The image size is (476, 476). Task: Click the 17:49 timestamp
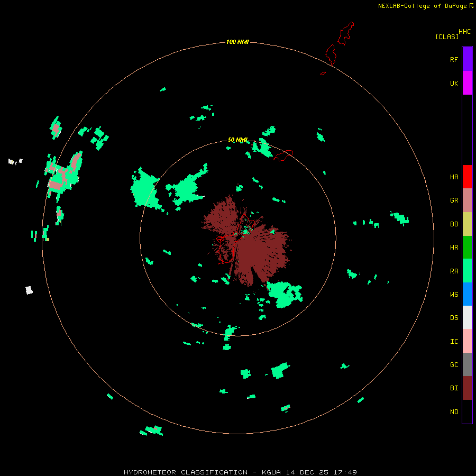(x=345, y=472)
